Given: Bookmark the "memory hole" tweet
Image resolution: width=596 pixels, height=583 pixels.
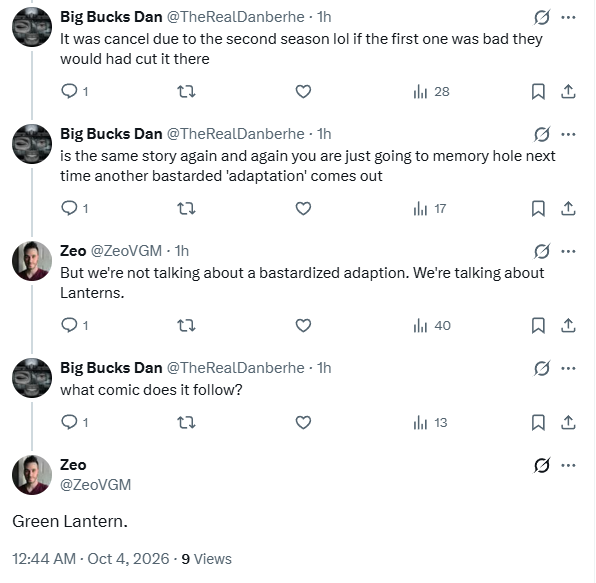Looking at the screenshot, I should (538, 209).
